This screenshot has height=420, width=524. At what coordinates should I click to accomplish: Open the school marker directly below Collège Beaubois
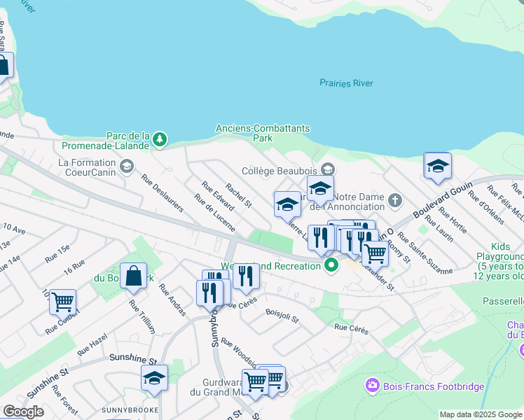320,189
